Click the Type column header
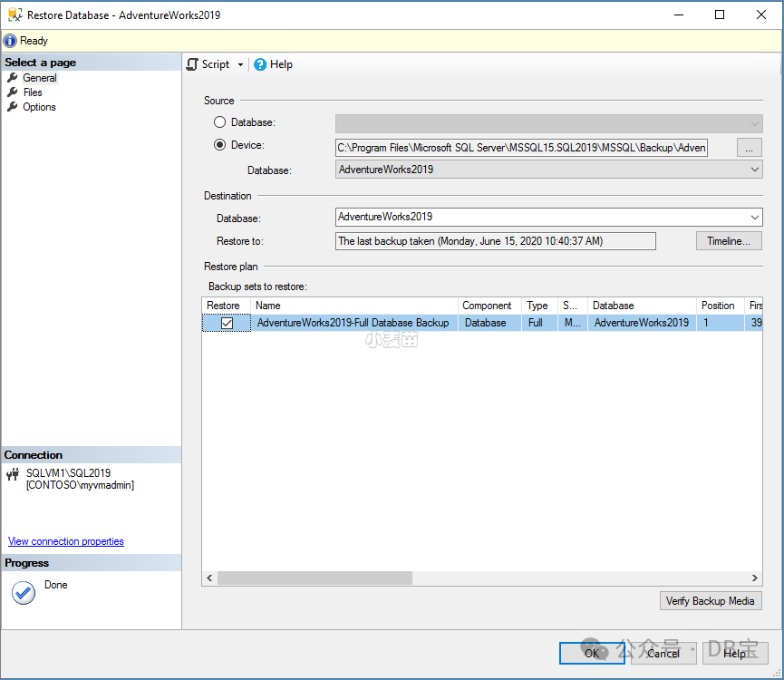This screenshot has width=784, height=680. [x=539, y=306]
